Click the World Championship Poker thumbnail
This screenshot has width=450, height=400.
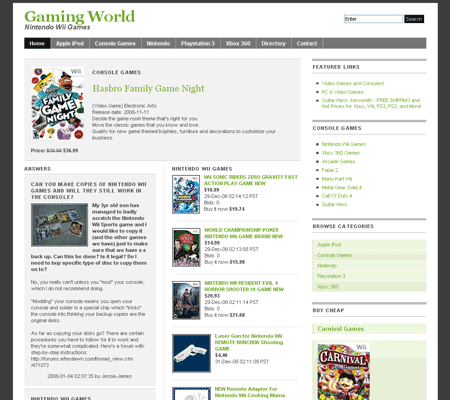[x=186, y=247]
